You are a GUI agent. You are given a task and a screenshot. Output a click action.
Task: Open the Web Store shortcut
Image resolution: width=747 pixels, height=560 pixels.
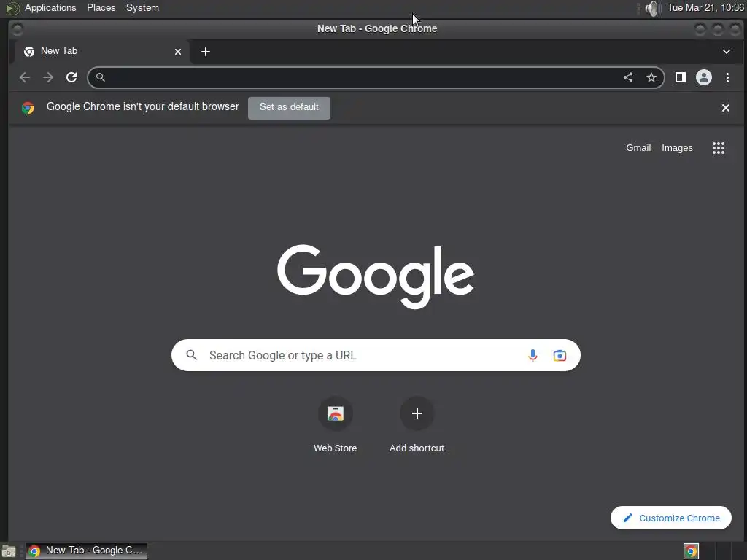[336, 425]
